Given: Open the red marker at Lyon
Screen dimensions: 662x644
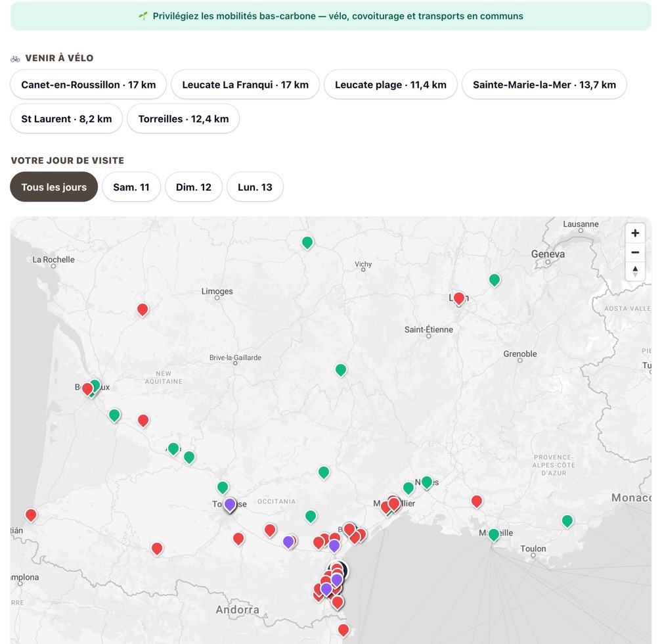Looking at the screenshot, I should point(459,298).
